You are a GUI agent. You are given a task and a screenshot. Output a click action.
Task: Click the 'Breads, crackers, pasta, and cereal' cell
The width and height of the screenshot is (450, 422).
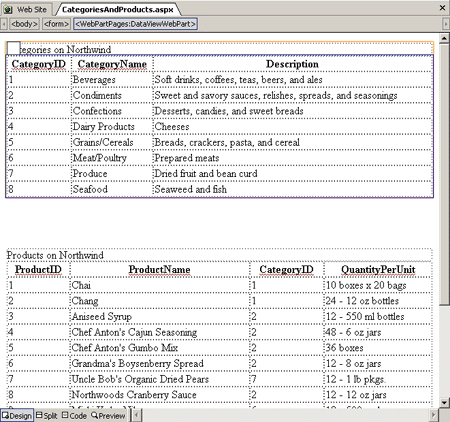pyautogui.click(x=293, y=142)
